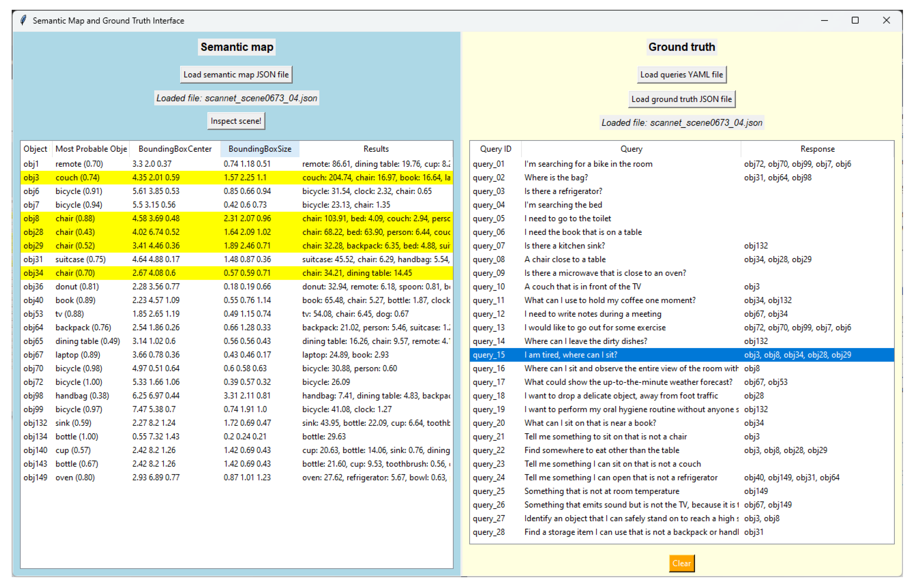The height and width of the screenshot is (588, 913).
Task: Click Load queries YAML file button
Action: point(681,75)
